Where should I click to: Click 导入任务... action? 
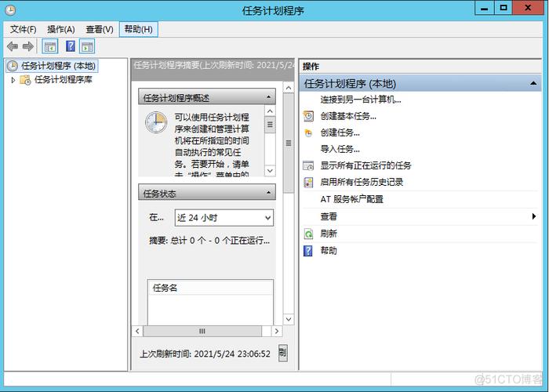pos(340,149)
